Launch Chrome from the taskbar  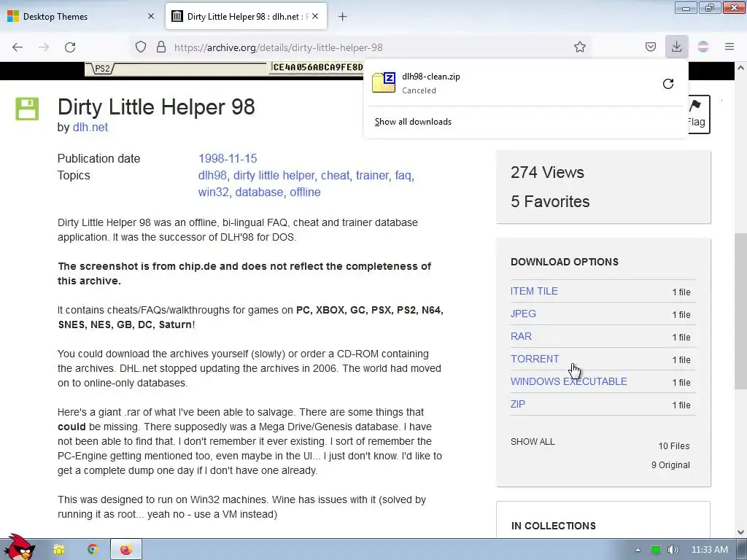tap(93, 550)
